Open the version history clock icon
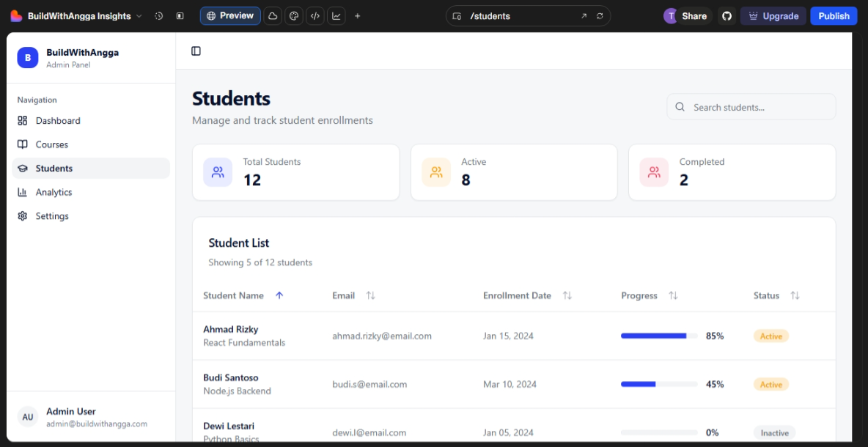Screen dimensions: 868x447 pos(158,16)
